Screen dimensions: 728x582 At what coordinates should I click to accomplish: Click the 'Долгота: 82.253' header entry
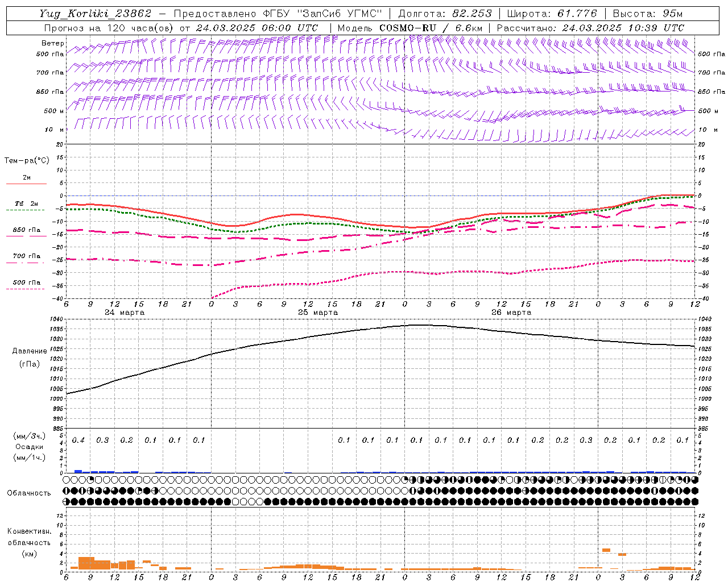[445, 14]
